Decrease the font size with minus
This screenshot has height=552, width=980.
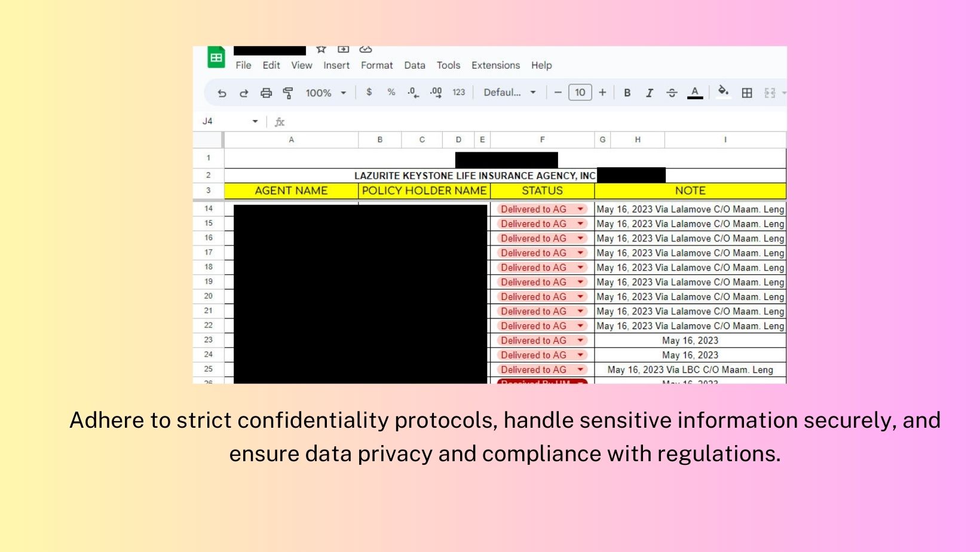pyautogui.click(x=558, y=93)
